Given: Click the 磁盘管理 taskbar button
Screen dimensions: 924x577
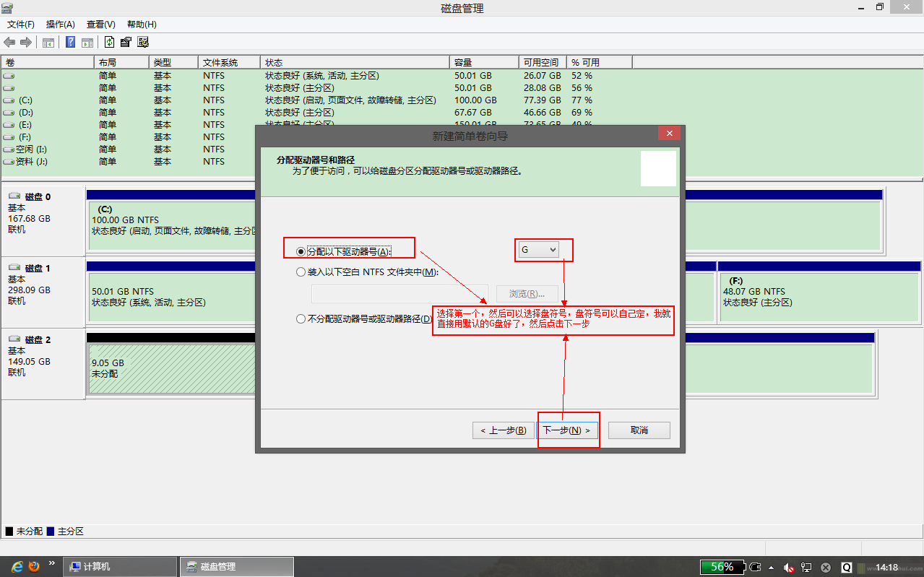Looking at the screenshot, I should click(237, 567).
